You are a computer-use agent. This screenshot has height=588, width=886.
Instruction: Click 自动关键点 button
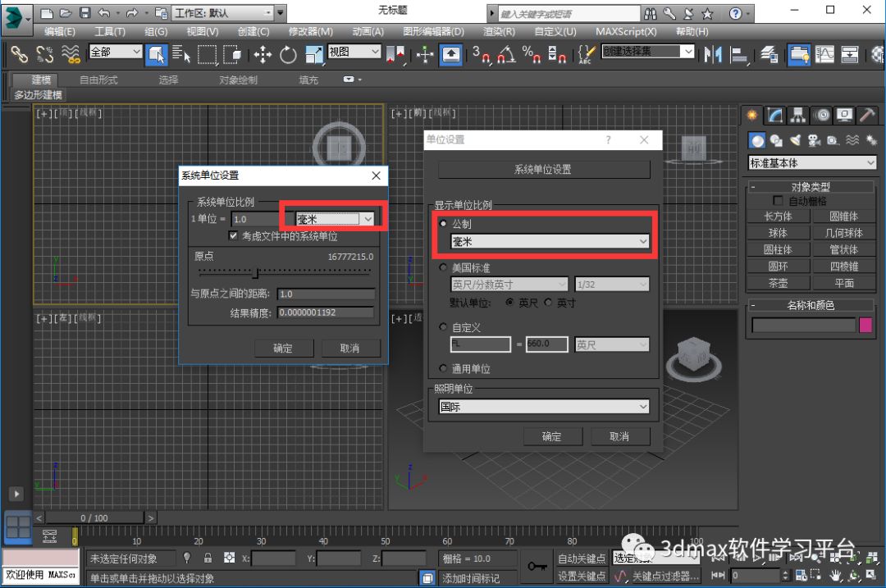tap(581, 558)
